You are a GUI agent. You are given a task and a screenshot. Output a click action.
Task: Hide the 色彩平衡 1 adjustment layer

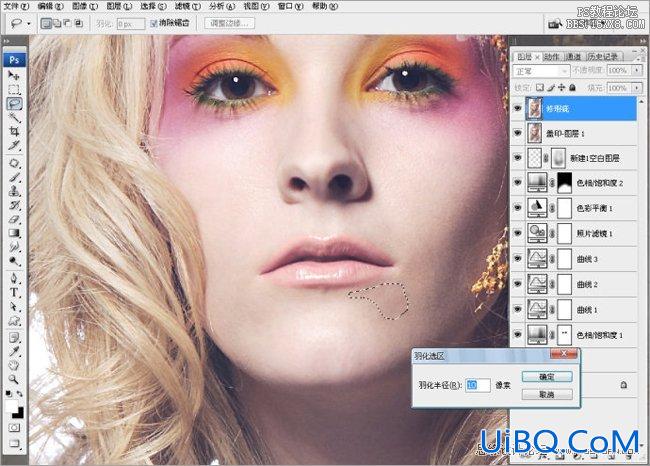[518, 208]
